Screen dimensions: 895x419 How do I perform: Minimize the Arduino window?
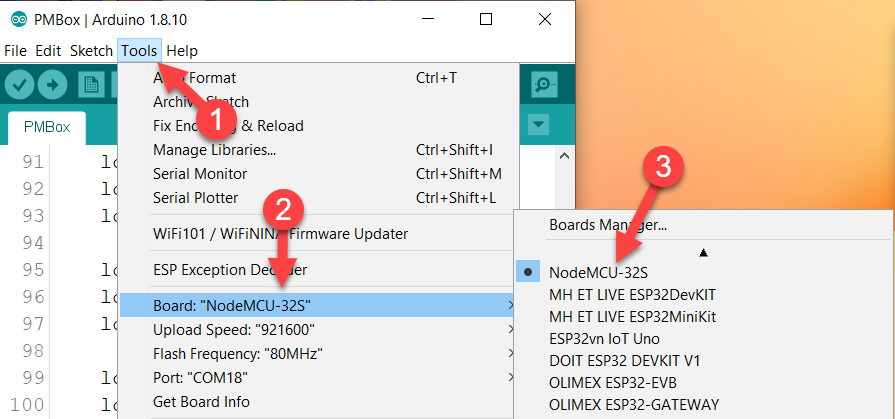[429, 19]
